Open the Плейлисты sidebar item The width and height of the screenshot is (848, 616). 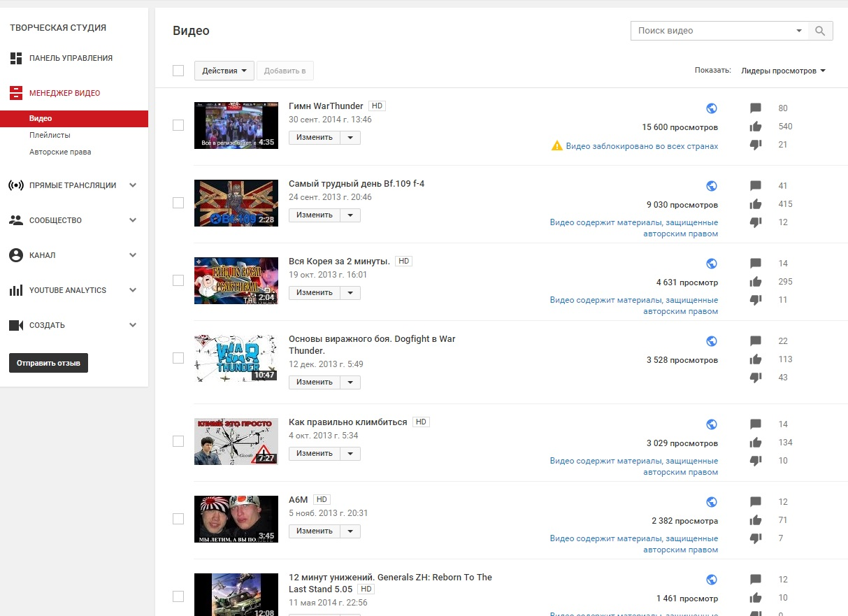[x=50, y=135]
